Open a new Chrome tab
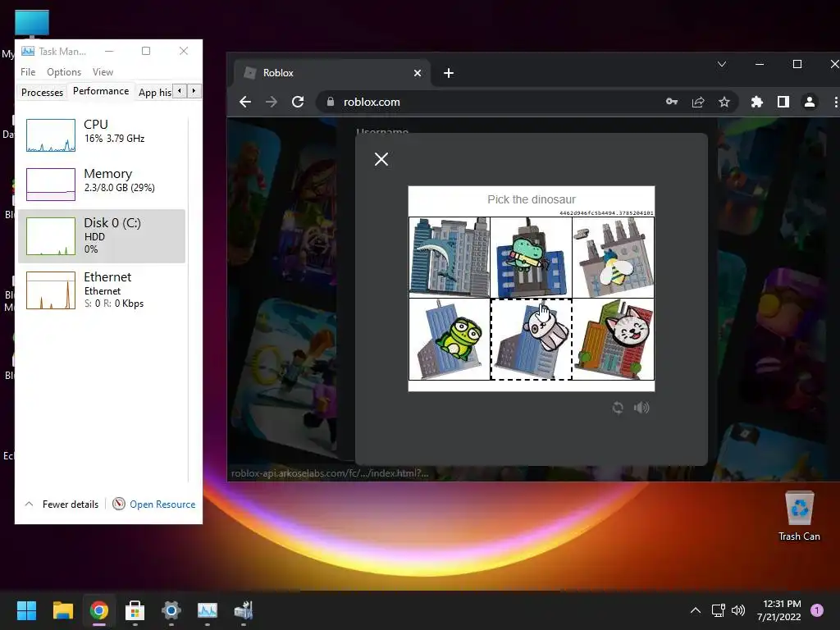The height and width of the screenshot is (630, 840). click(x=449, y=73)
